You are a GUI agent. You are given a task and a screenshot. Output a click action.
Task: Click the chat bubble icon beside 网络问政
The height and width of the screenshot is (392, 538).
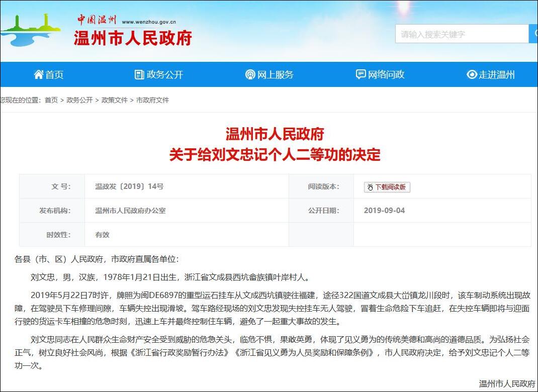[361, 74]
